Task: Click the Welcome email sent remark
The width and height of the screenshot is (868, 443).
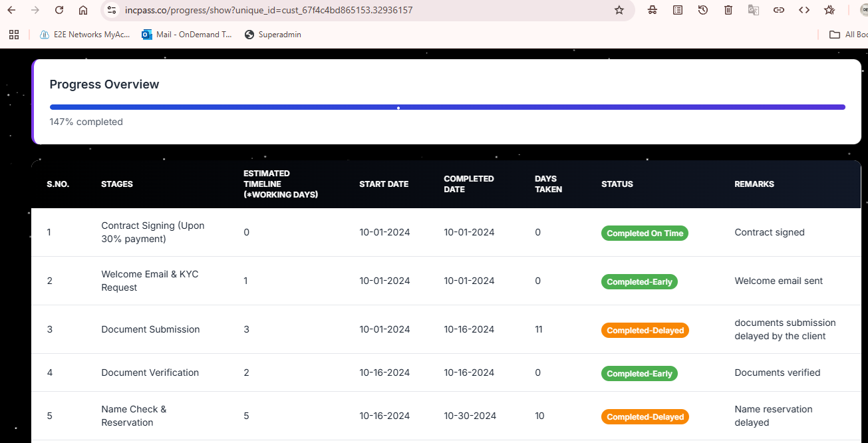Action: [x=779, y=281]
